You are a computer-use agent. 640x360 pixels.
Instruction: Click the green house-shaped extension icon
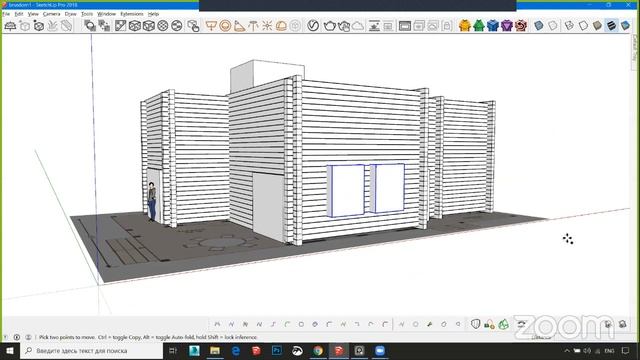pyautogui.click(x=479, y=26)
